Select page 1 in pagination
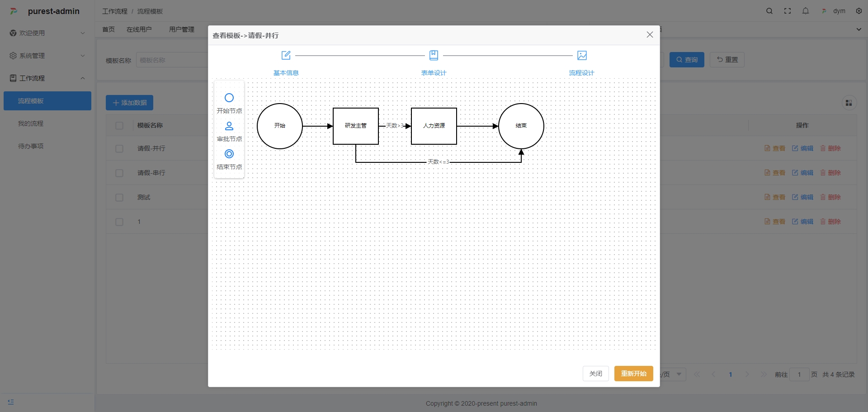This screenshot has height=412, width=868. [x=730, y=374]
